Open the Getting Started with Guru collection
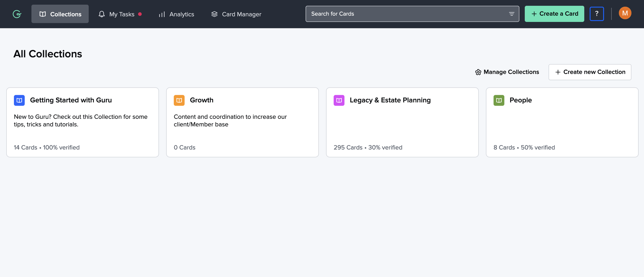644x277 pixels. pyautogui.click(x=83, y=122)
